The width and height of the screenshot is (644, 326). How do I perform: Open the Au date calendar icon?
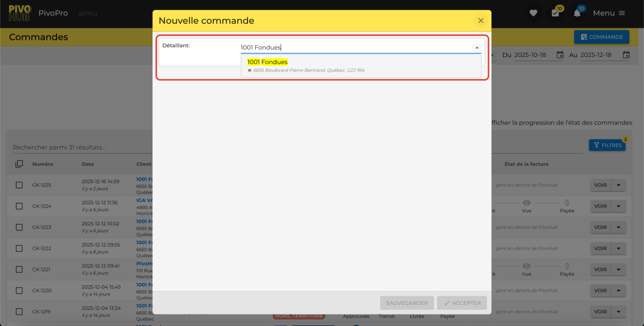(x=626, y=55)
